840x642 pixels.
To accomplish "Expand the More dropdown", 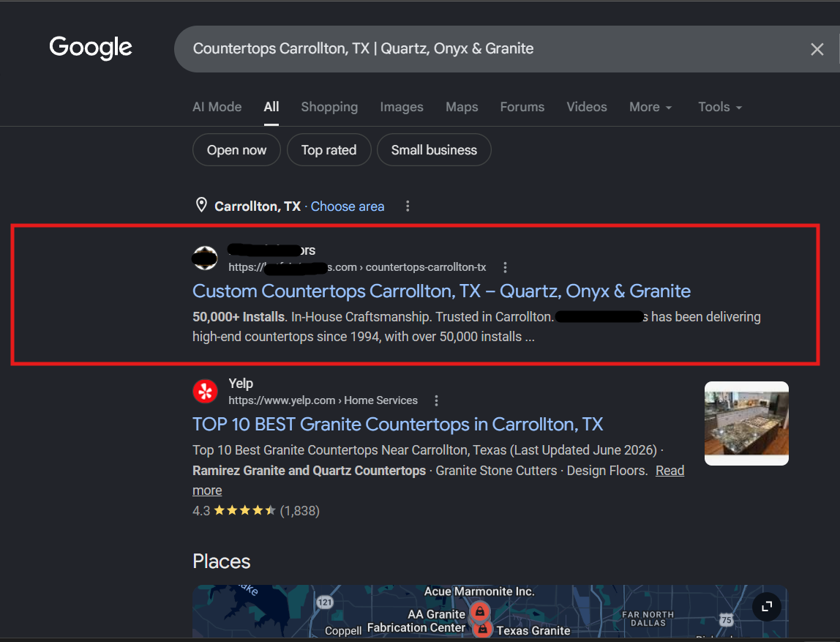I will 650,107.
